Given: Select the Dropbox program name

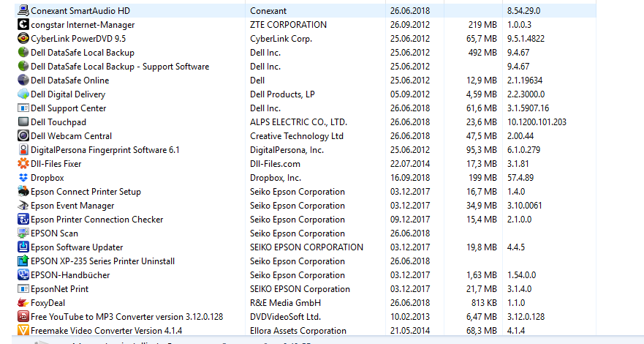Looking at the screenshot, I should click(x=48, y=178).
